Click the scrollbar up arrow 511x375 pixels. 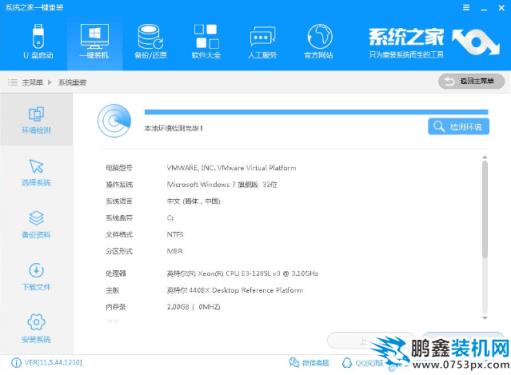(x=485, y=157)
